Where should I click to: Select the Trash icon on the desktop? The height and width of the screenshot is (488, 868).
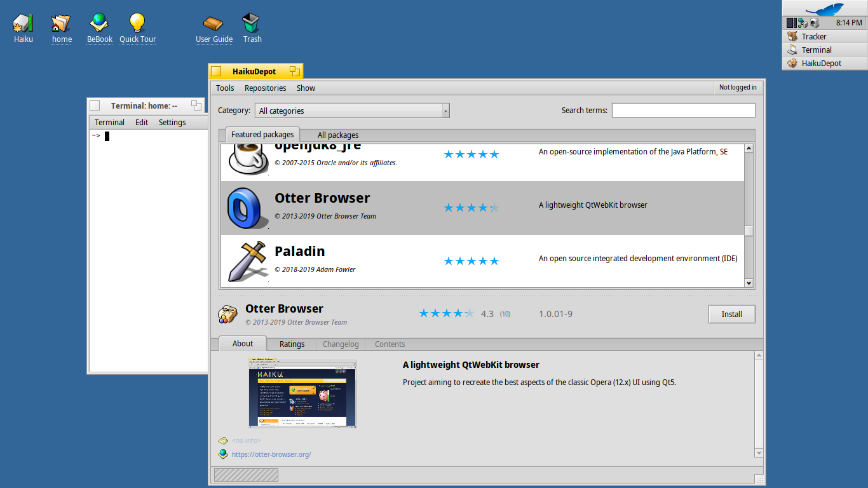[x=252, y=23]
